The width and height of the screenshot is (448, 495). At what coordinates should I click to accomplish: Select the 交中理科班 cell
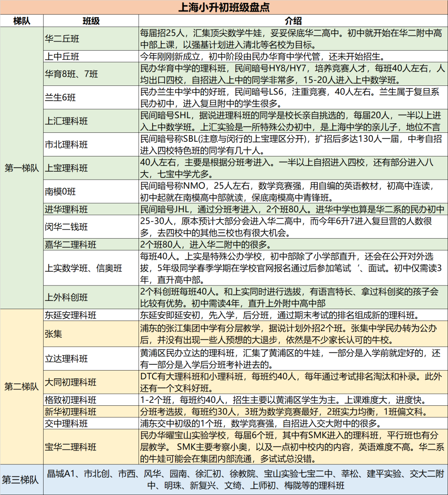[x=91, y=423]
